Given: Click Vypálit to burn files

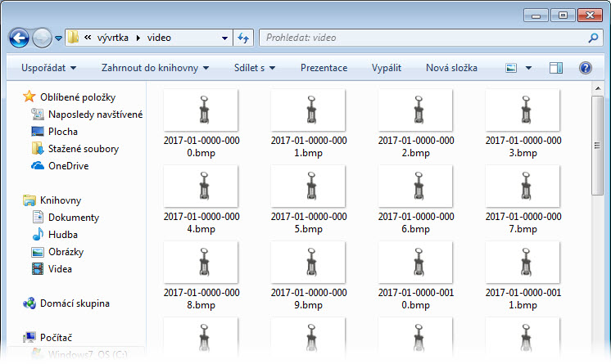Looking at the screenshot, I should 386,68.
